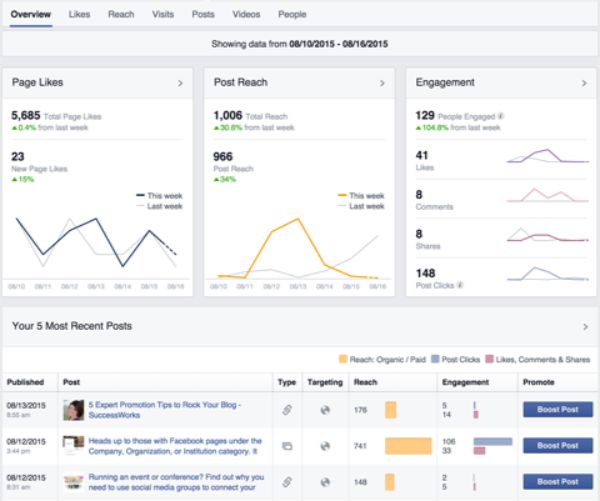Click the info icon beside People Engaged
The height and width of the screenshot is (501, 600).
(x=501, y=116)
